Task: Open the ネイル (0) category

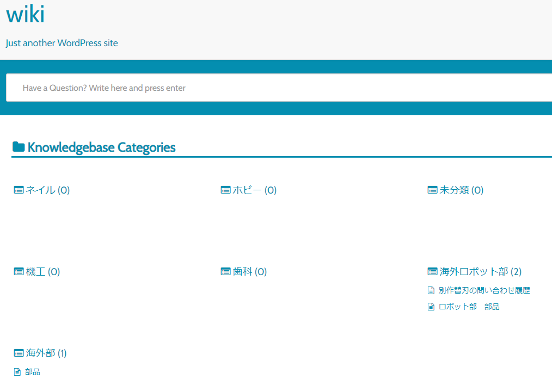Action: (48, 190)
